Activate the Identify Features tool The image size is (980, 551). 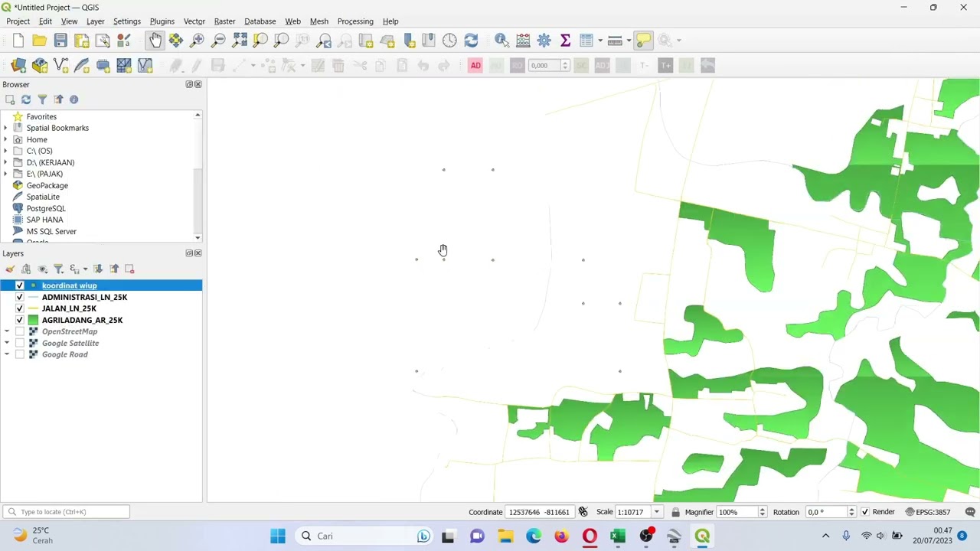coord(501,41)
